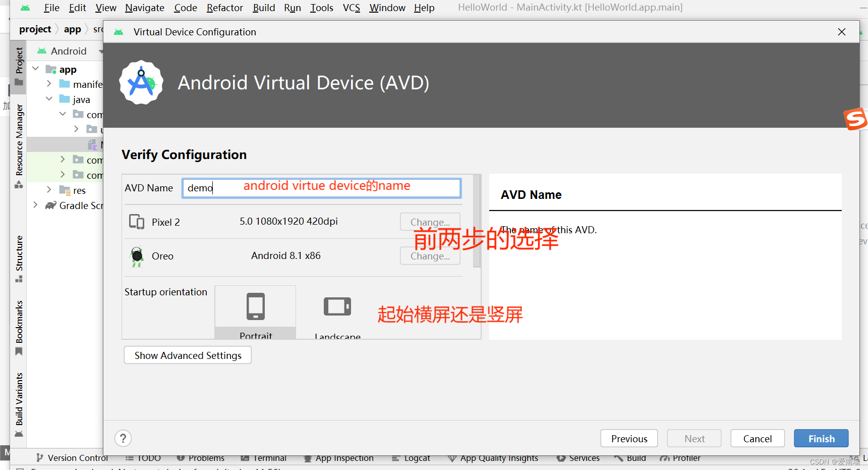Select the Portrait orientation icon

(256, 306)
